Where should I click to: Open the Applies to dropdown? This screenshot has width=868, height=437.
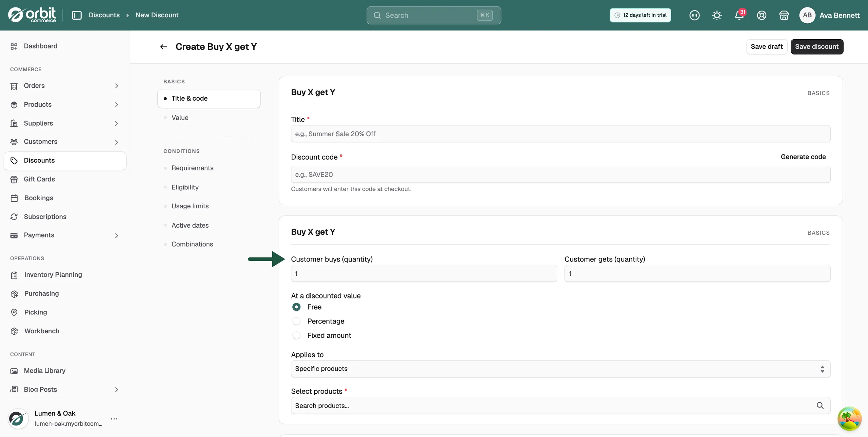pos(561,369)
